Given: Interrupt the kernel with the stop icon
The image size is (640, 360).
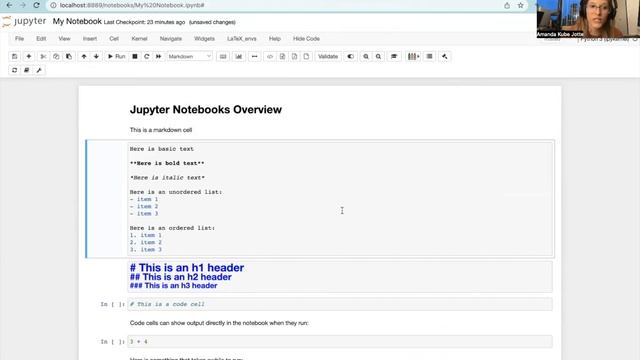Looking at the screenshot, I should click(135, 56).
